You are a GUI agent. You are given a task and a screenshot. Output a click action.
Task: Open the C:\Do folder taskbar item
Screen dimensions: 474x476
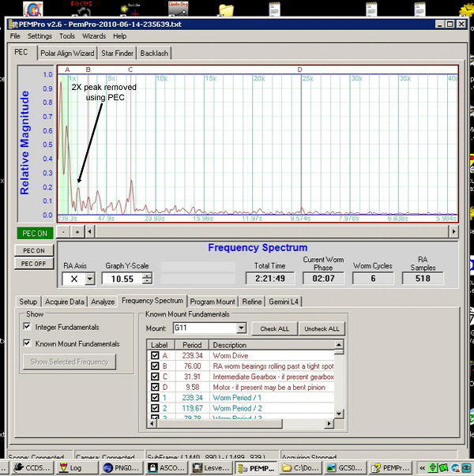coord(300,467)
